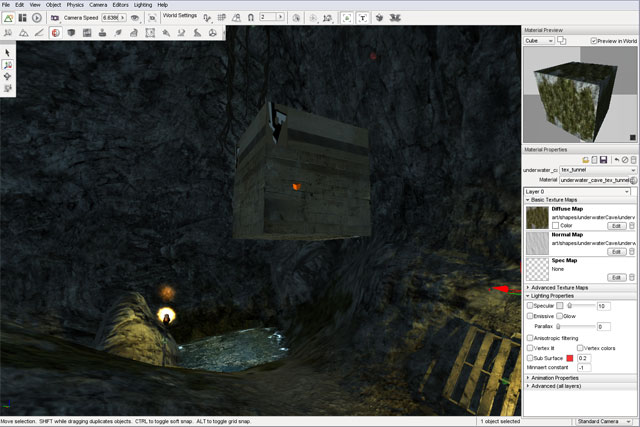Enable Anisotropic filtering checkbox
This screenshot has height=427, width=640.
point(530,337)
